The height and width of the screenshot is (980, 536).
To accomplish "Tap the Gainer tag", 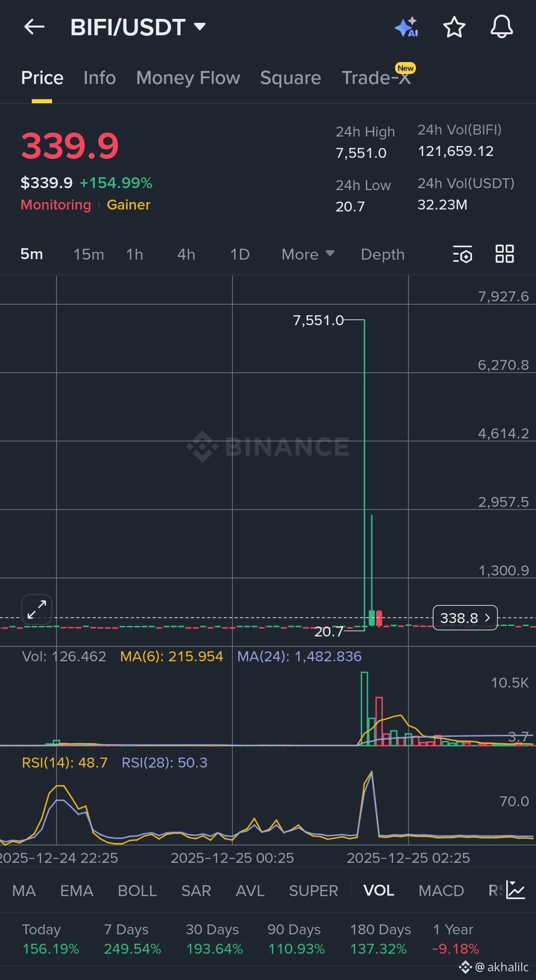I will [x=129, y=205].
